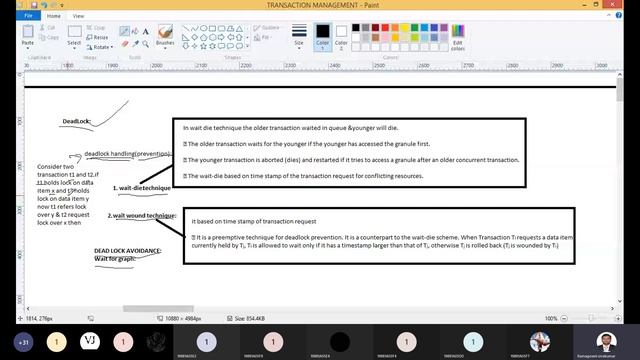Click the Paste clipboard icon
Screen dimensions: 640x360
click(x=28, y=31)
